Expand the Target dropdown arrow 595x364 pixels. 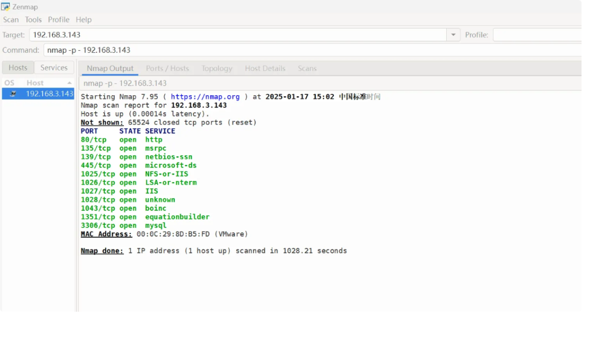(453, 35)
